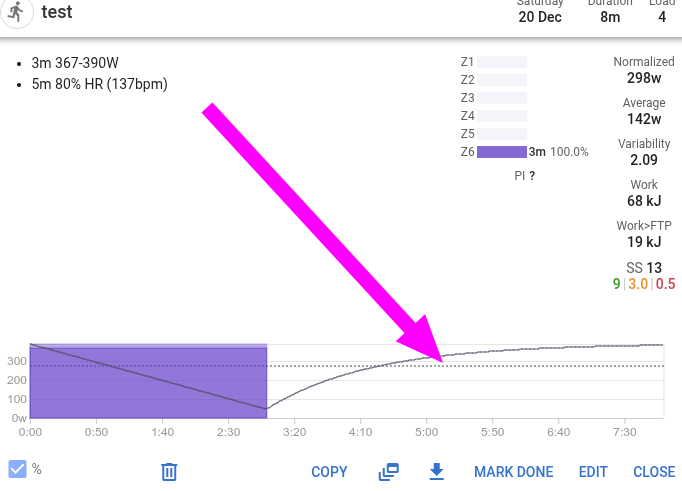Click the filled Z6 zone bar
This screenshot has height=491, width=682.
(x=501, y=152)
